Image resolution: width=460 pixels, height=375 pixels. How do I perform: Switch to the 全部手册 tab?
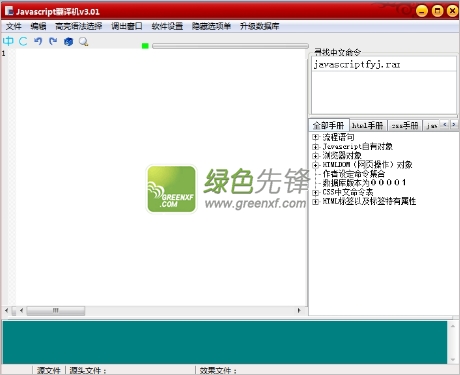click(x=329, y=125)
